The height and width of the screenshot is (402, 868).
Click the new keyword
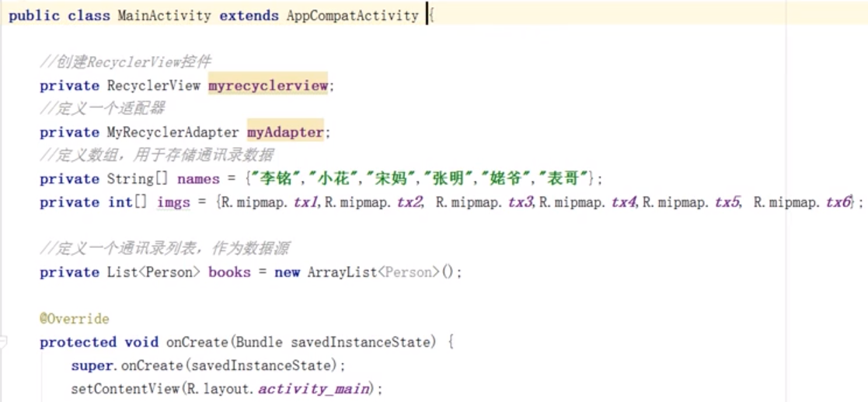coord(287,272)
